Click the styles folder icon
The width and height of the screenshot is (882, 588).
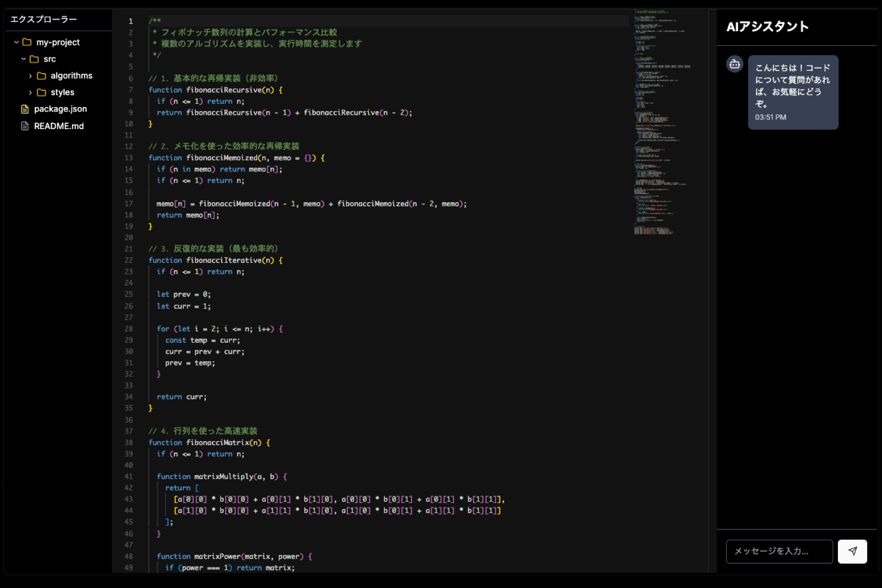pyautogui.click(x=41, y=92)
